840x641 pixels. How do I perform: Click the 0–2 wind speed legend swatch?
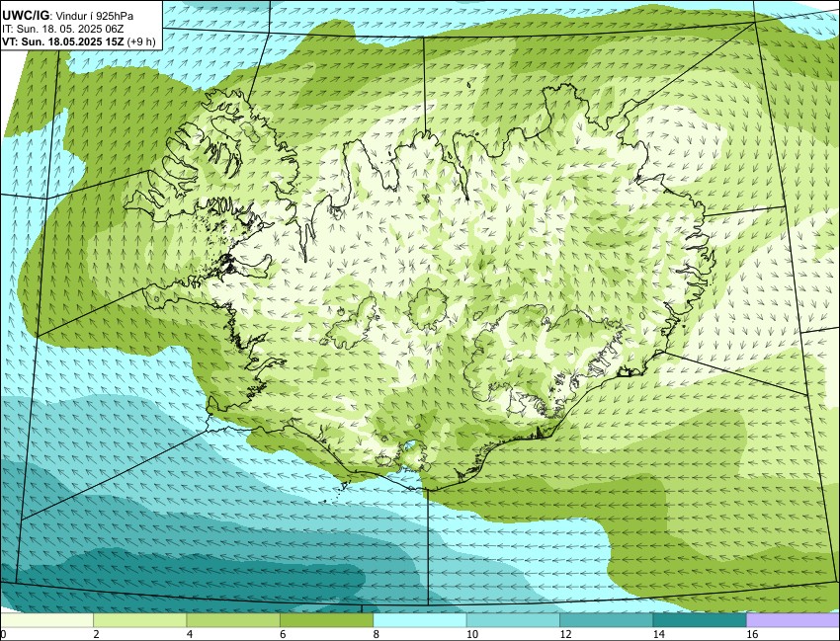tap(46, 620)
